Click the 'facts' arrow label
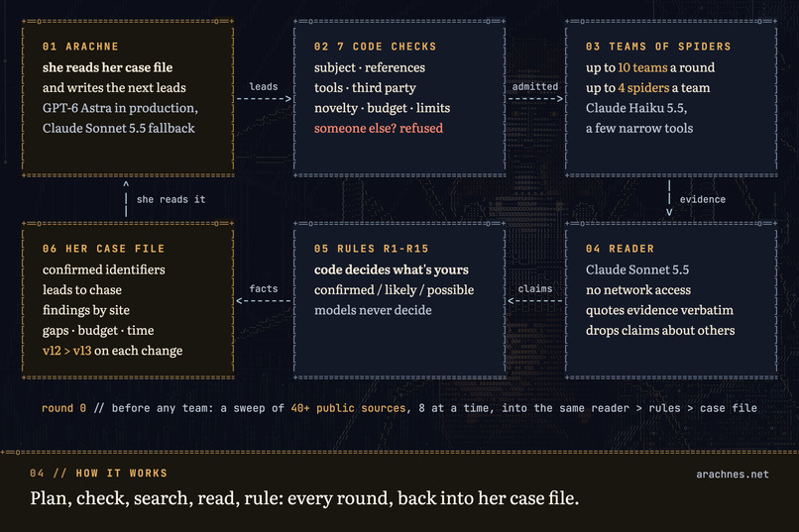The image size is (799, 532). tap(264, 288)
